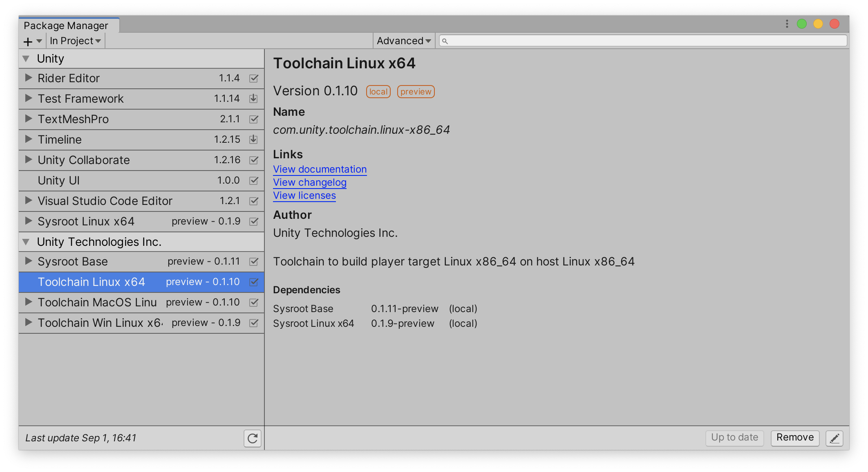Click the checkmark icon next to Rider Editor
Viewport: 868px width, 472px height.
click(254, 78)
